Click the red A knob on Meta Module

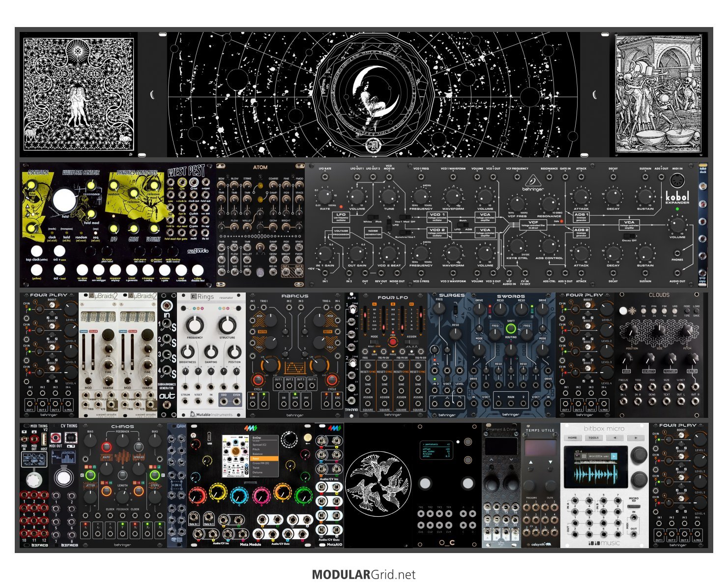(198, 496)
